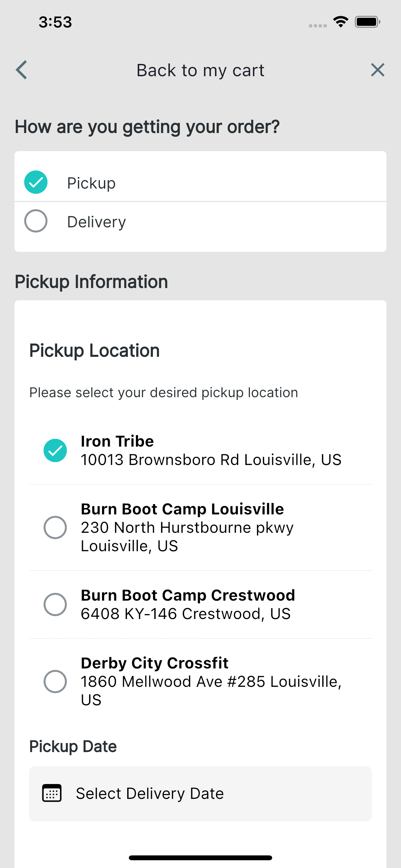Tap the Delivery label text
Image resolution: width=401 pixels, height=868 pixels.
(96, 222)
